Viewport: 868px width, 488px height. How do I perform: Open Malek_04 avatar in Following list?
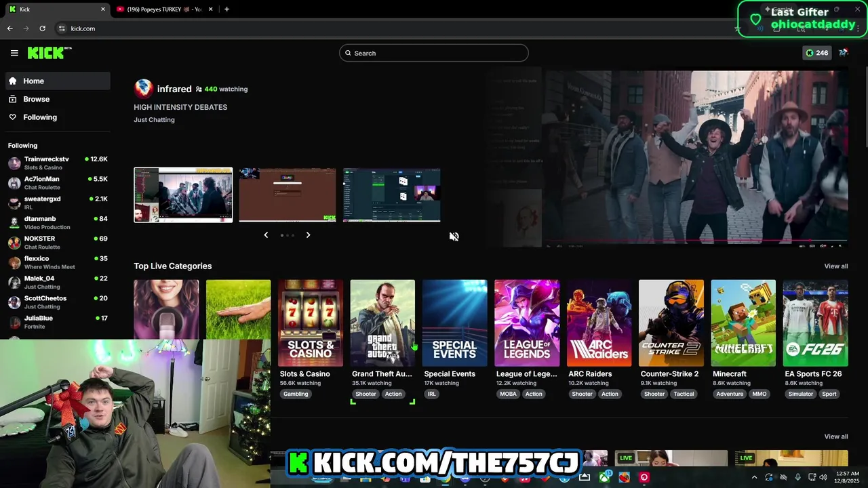click(x=14, y=282)
